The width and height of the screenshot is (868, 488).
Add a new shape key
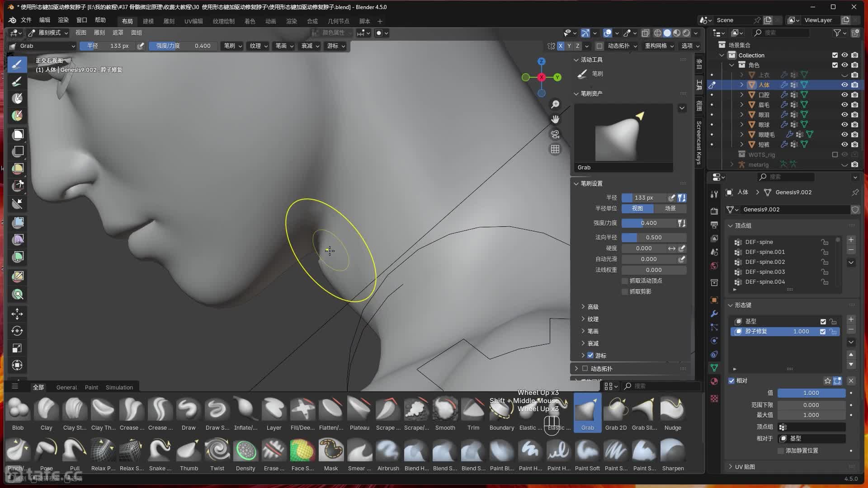point(851,319)
